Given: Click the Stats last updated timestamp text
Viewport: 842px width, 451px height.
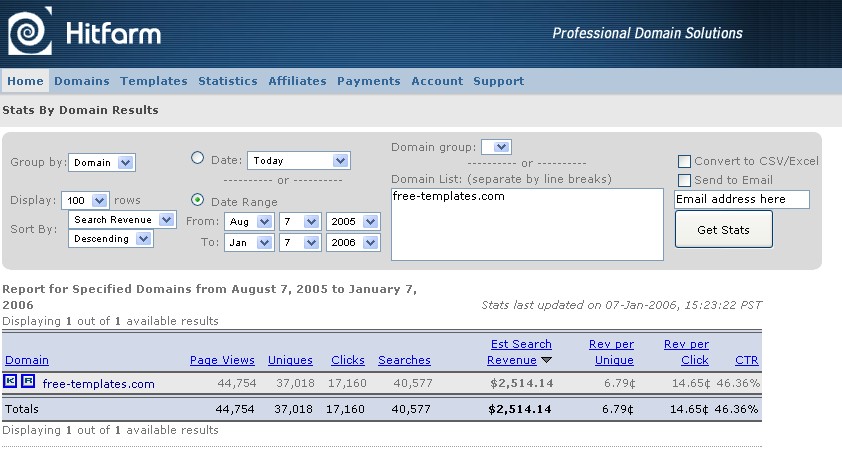Looking at the screenshot, I should (x=621, y=305).
